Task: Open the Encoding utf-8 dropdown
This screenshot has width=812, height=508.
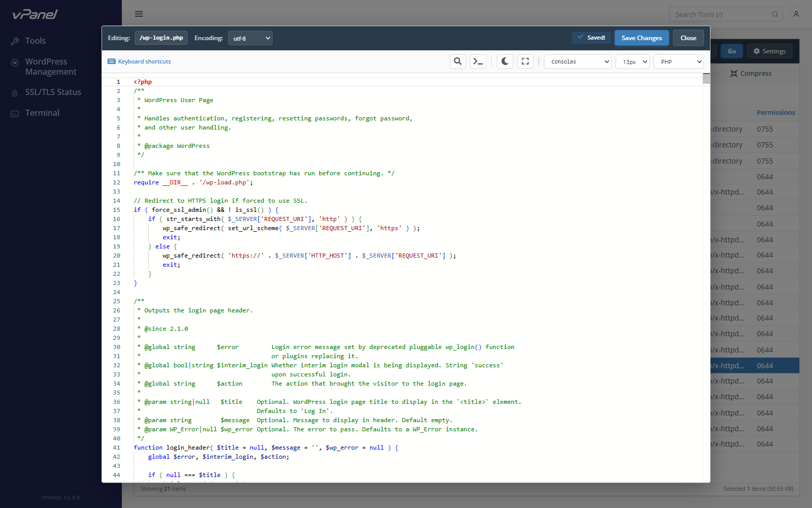Action: pos(250,38)
